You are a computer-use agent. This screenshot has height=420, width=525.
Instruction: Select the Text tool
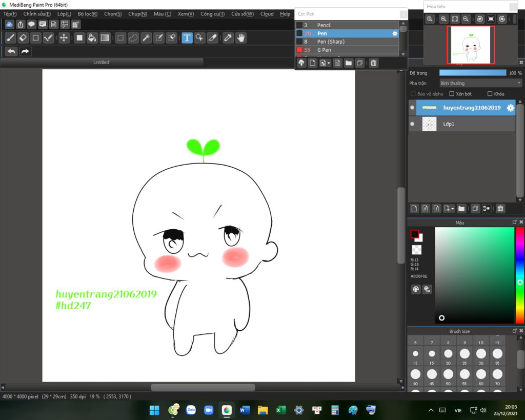(x=187, y=38)
